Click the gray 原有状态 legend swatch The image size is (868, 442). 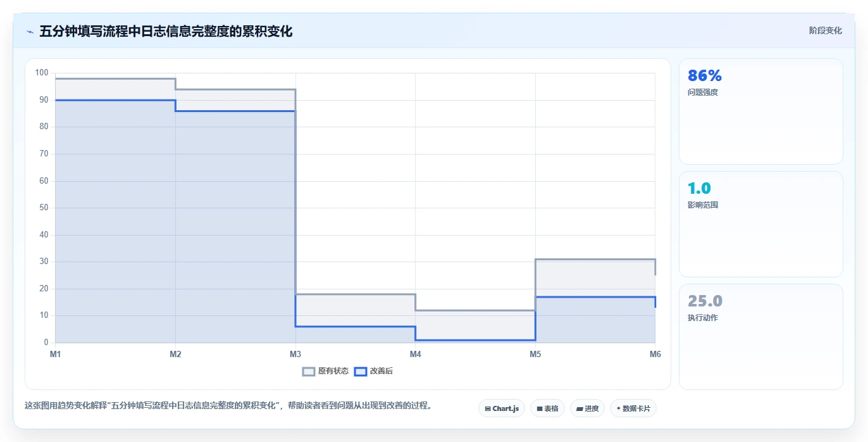click(309, 371)
